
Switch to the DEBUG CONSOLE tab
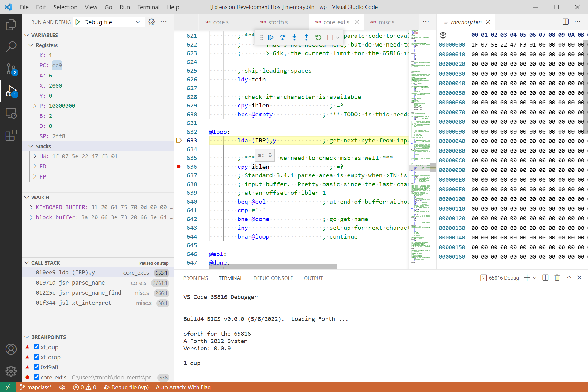[x=273, y=278]
